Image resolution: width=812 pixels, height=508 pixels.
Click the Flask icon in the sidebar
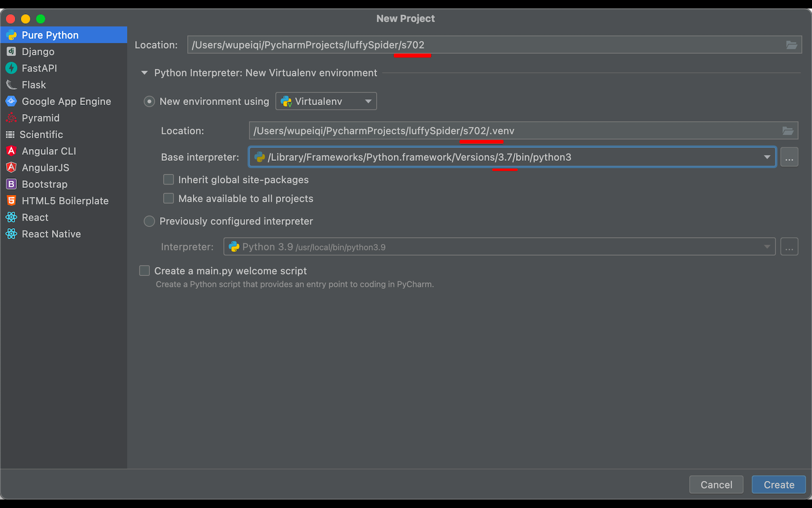(11, 85)
